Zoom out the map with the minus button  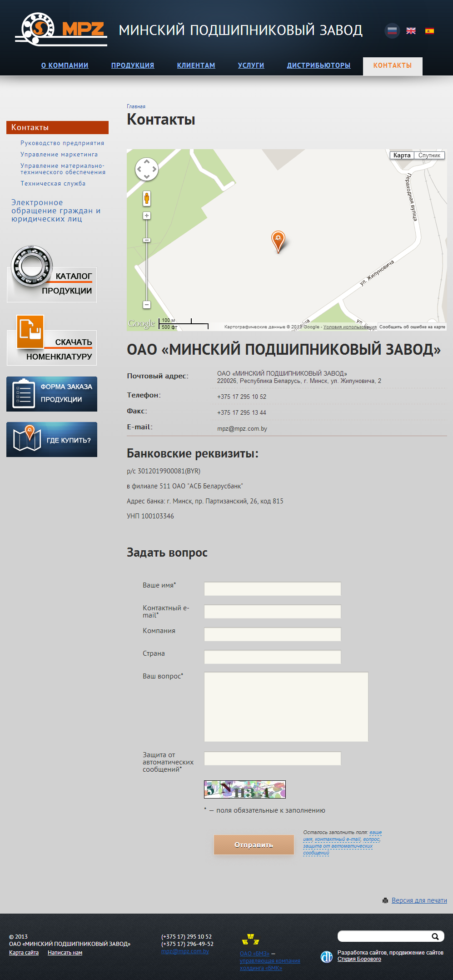(x=147, y=305)
